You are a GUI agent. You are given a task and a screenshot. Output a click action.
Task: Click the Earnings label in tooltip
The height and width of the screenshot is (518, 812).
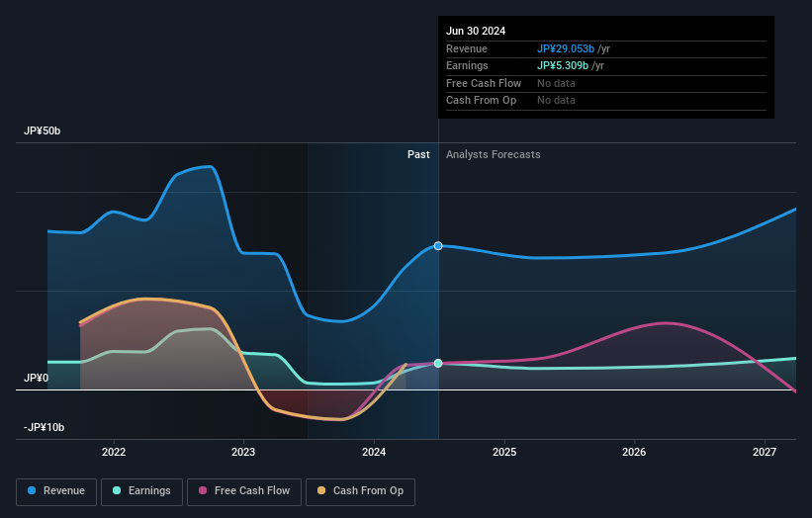pos(467,65)
